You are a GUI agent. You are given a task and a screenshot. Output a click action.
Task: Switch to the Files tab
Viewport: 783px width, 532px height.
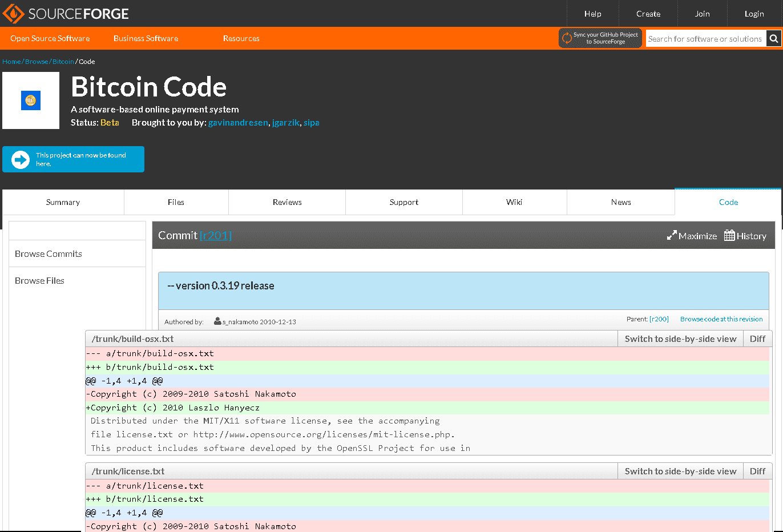(176, 202)
